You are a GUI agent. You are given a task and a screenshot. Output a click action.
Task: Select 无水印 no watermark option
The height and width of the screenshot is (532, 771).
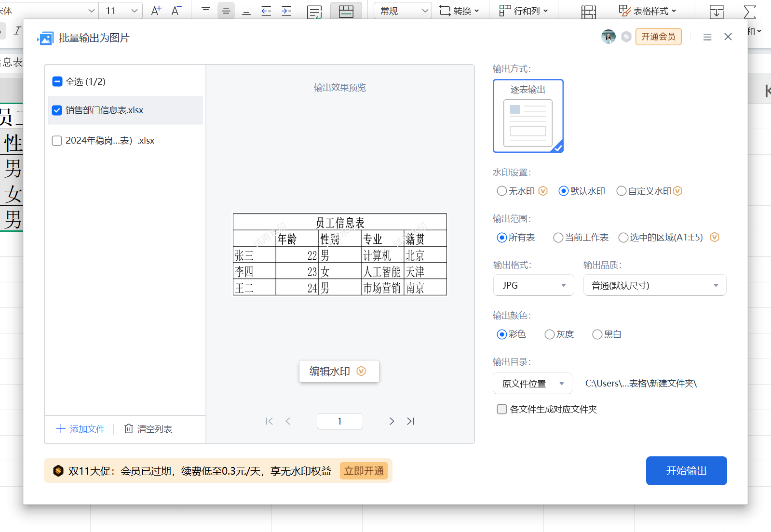pos(502,191)
